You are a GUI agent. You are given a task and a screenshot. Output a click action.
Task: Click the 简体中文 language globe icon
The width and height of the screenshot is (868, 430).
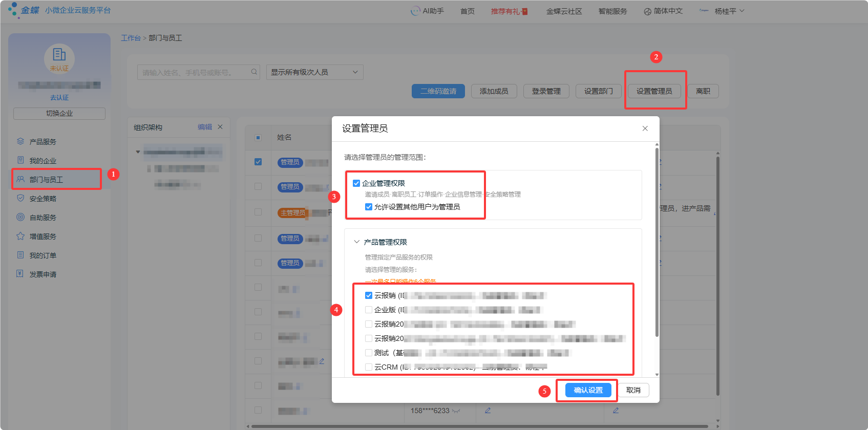tap(647, 11)
